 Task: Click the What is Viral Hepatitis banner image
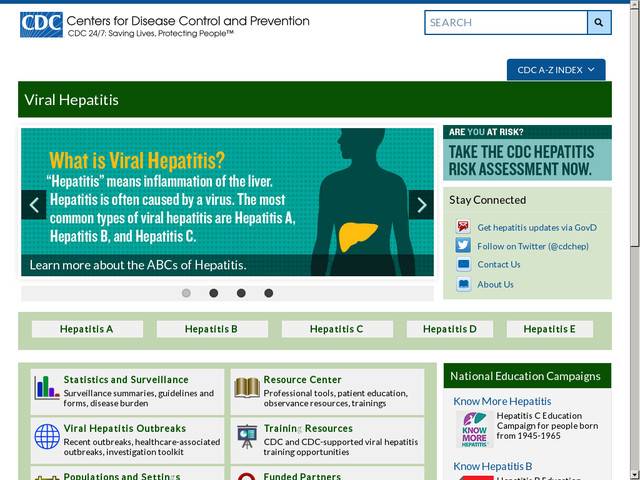[227, 202]
